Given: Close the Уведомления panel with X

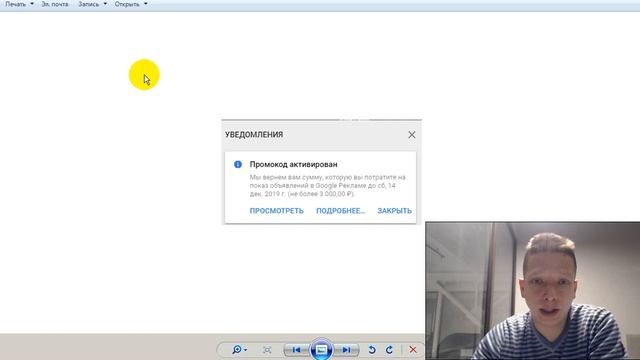Looking at the screenshot, I should click(x=411, y=135).
